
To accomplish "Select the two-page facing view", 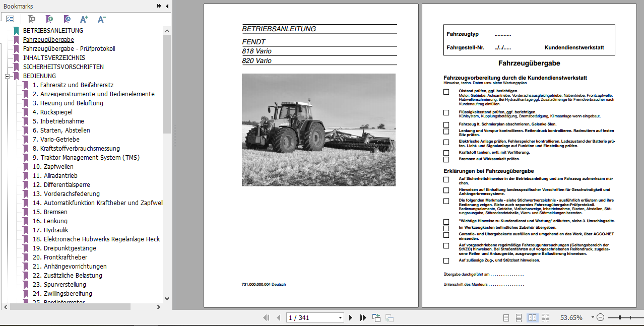I will click(532, 317).
